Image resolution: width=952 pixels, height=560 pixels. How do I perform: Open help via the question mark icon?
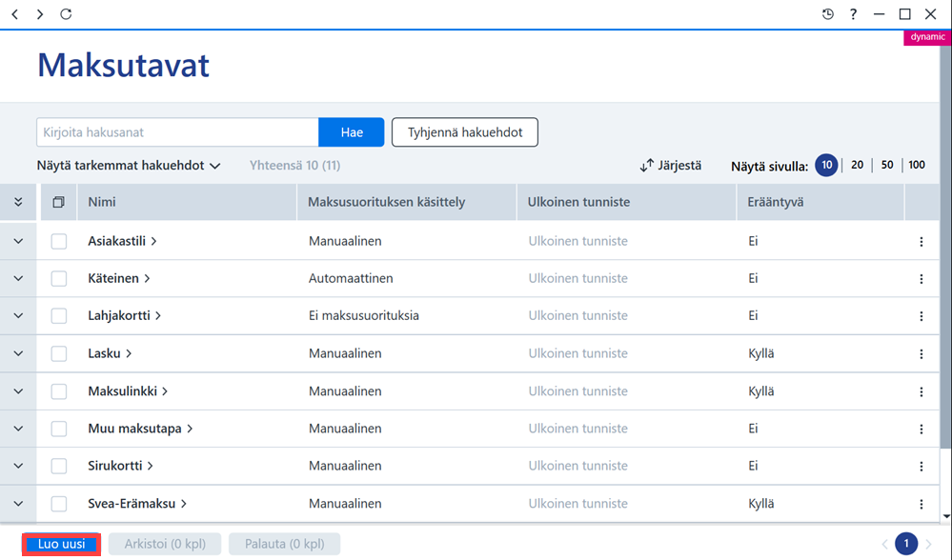click(x=853, y=14)
